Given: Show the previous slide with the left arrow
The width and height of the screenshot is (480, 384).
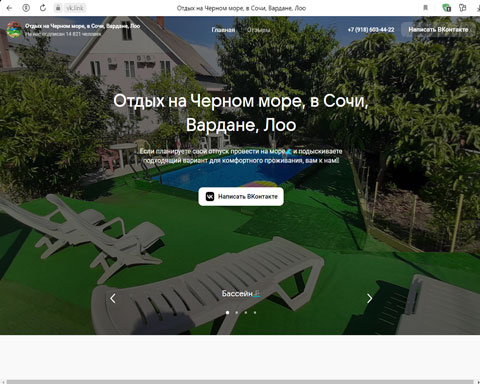Looking at the screenshot, I should pyautogui.click(x=113, y=298).
